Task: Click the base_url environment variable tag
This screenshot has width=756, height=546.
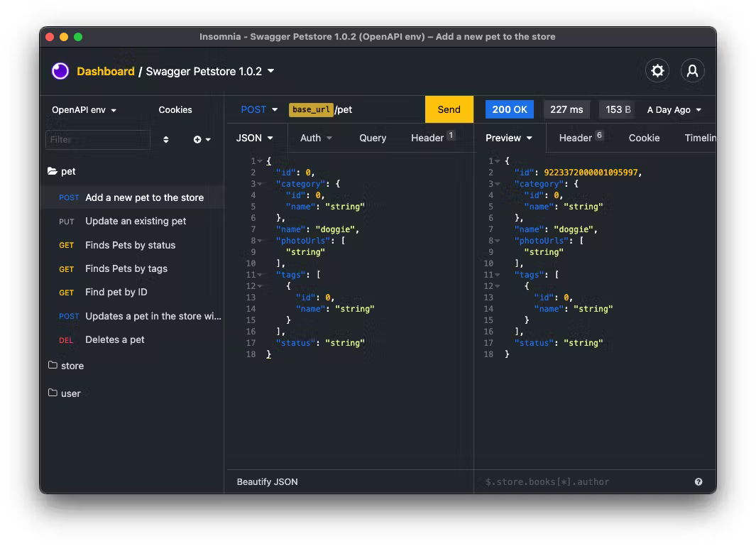Action: [x=311, y=109]
